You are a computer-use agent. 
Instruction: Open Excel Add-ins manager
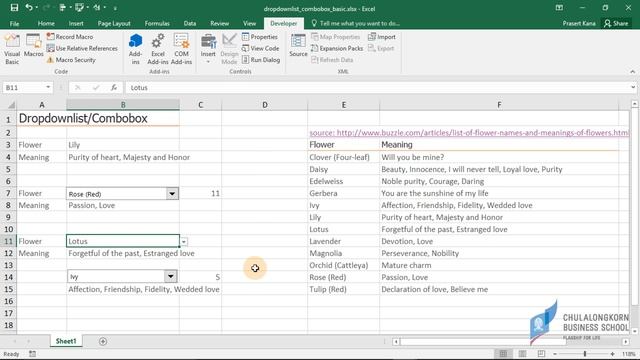tap(158, 49)
